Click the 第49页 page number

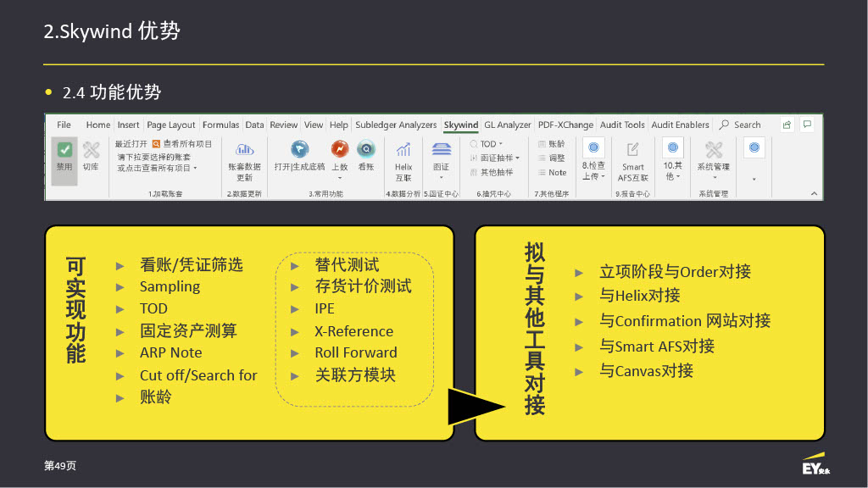(x=60, y=466)
